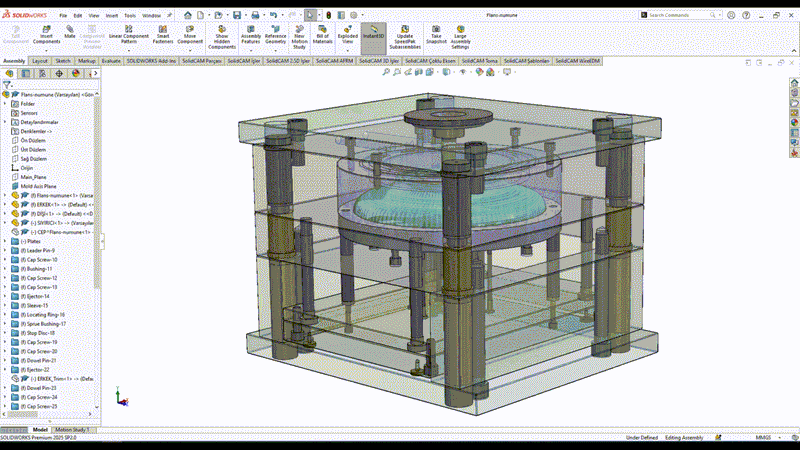
Task: Click the filter icon above the feature tree
Action: click(x=7, y=85)
